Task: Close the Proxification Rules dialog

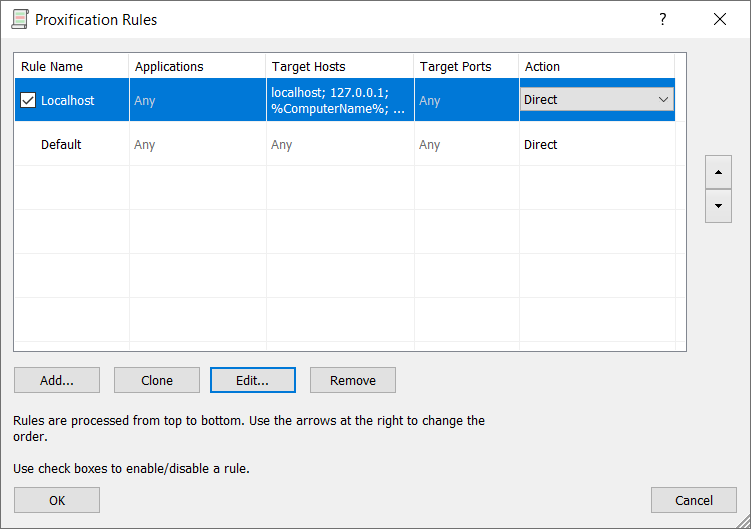Action: click(x=719, y=19)
